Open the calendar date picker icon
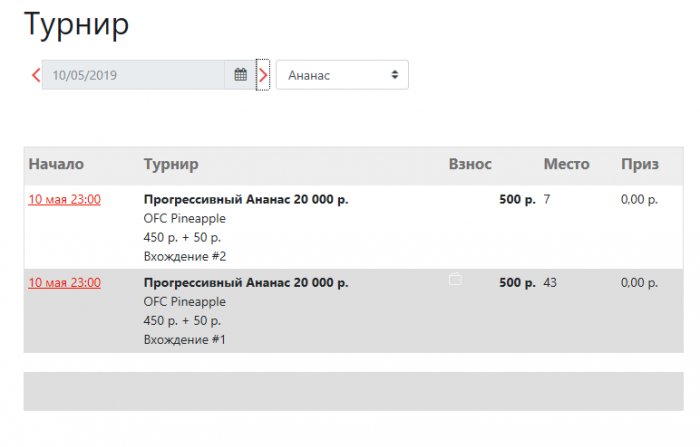The height and width of the screenshot is (447, 700). [x=240, y=75]
